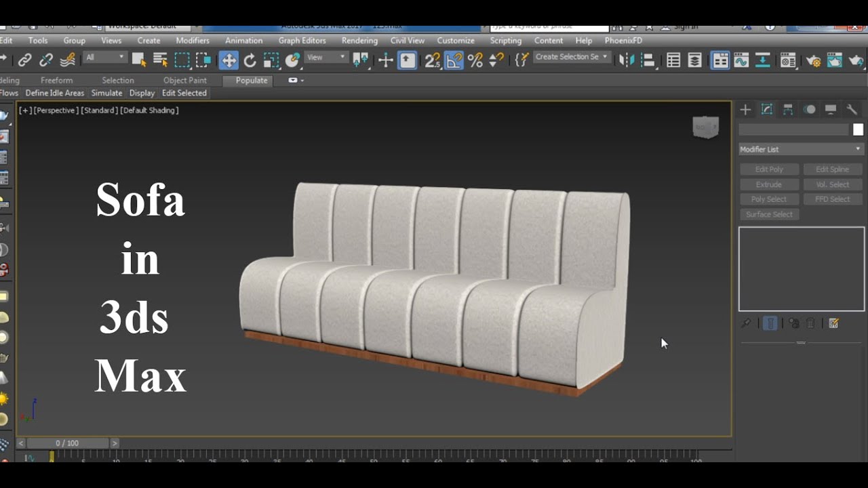Image resolution: width=868 pixels, height=488 pixels.
Task: Click the Bind to Space Warp icon
Action: coord(68,60)
